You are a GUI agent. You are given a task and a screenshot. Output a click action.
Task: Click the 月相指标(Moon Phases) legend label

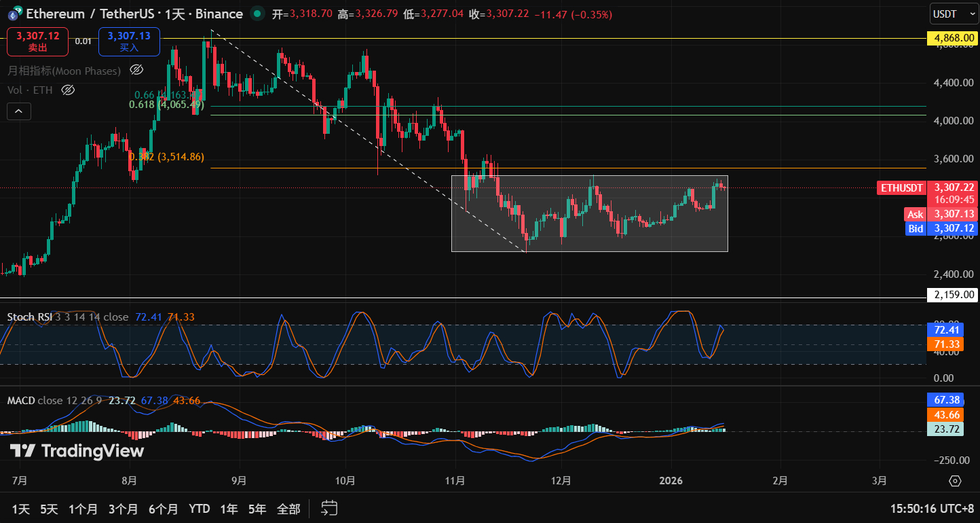tap(64, 71)
